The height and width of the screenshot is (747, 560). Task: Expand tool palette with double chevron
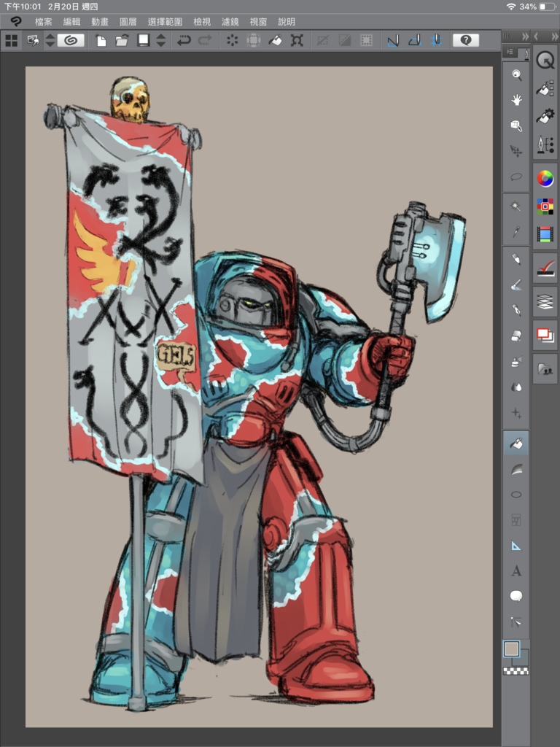coord(525,36)
